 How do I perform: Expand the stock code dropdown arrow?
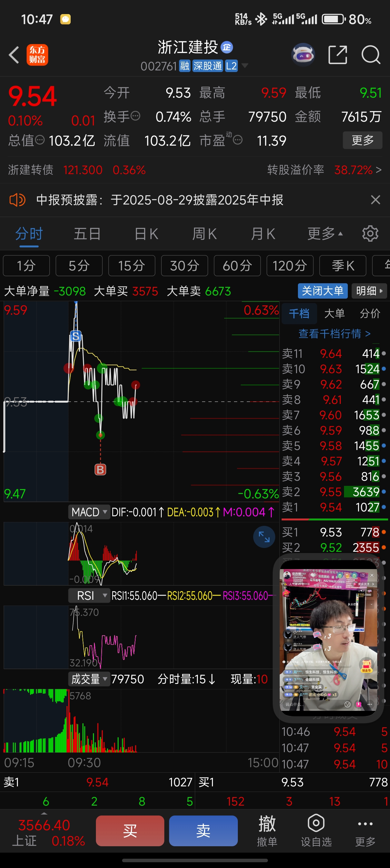pyautogui.click(x=245, y=65)
